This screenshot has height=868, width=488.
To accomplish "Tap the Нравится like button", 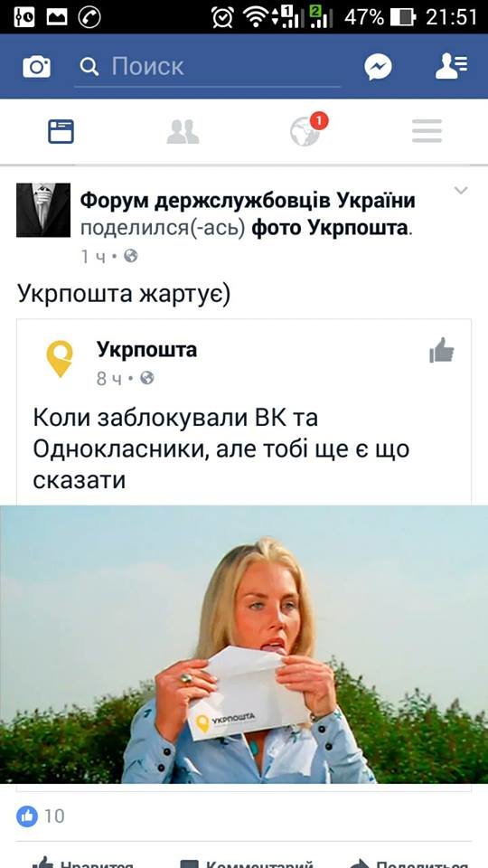I will [83, 863].
